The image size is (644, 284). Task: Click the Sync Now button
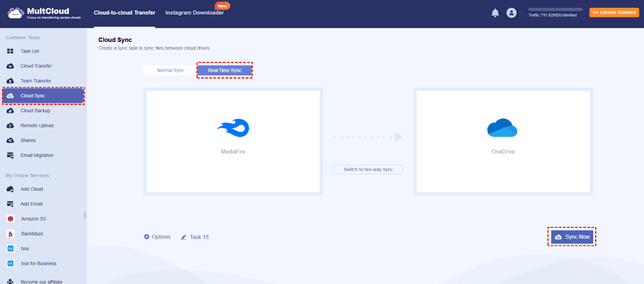(572, 237)
